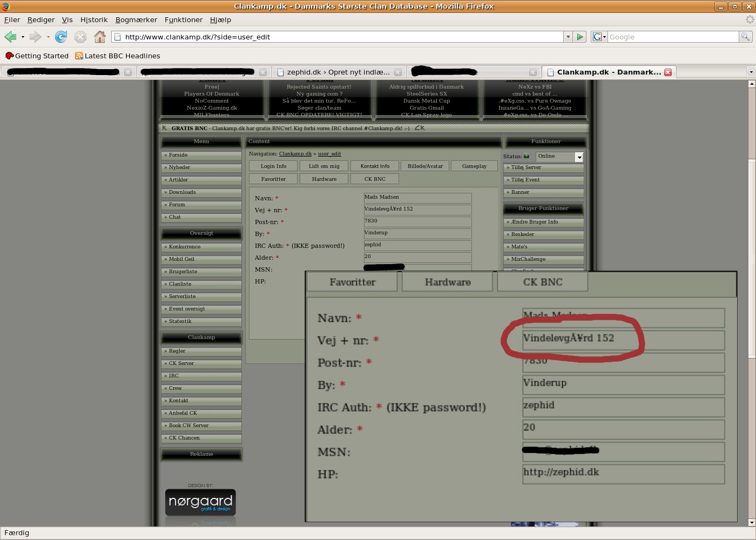Open Nyheder in the left menu
Viewport: 756px width, 540px height.
click(x=201, y=168)
